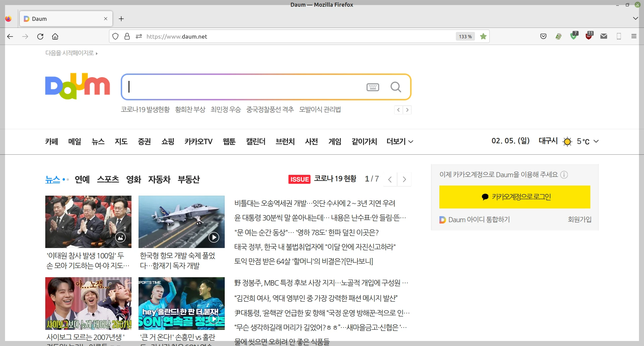Show next trending keywords with right arrow
This screenshot has width=644, height=346.
coord(407,110)
